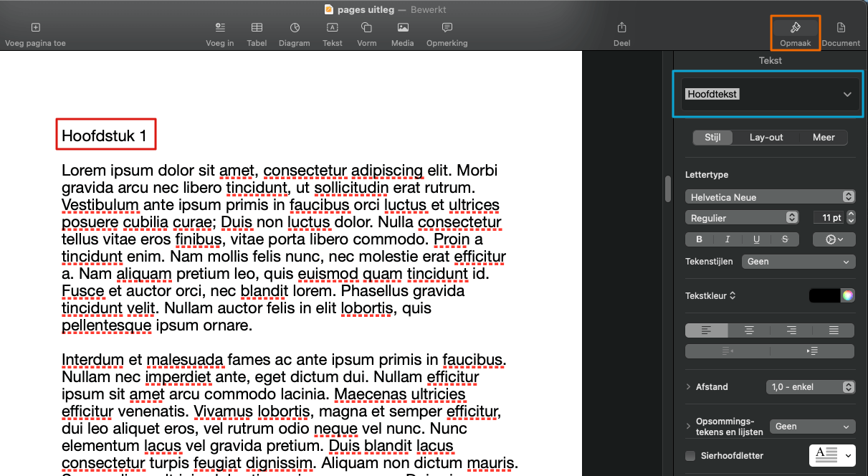Insert a table with Tabel icon
This screenshot has width=868, height=476.
pos(257,27)
